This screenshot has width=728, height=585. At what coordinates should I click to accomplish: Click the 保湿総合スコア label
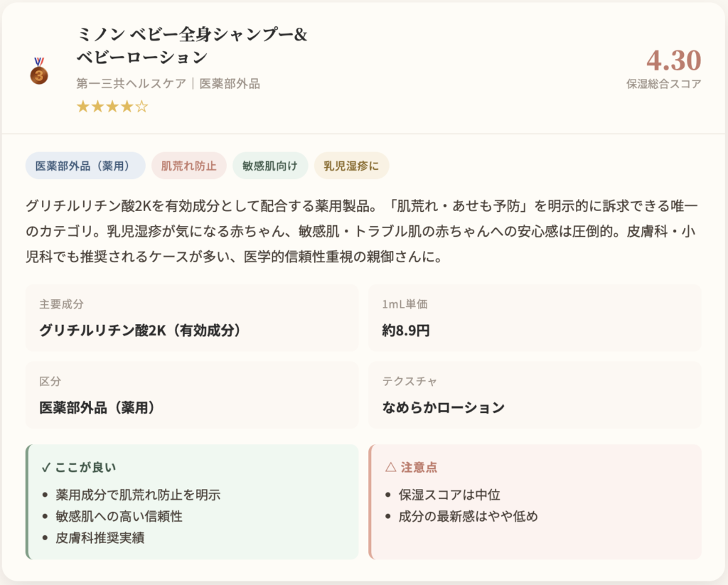663,84
